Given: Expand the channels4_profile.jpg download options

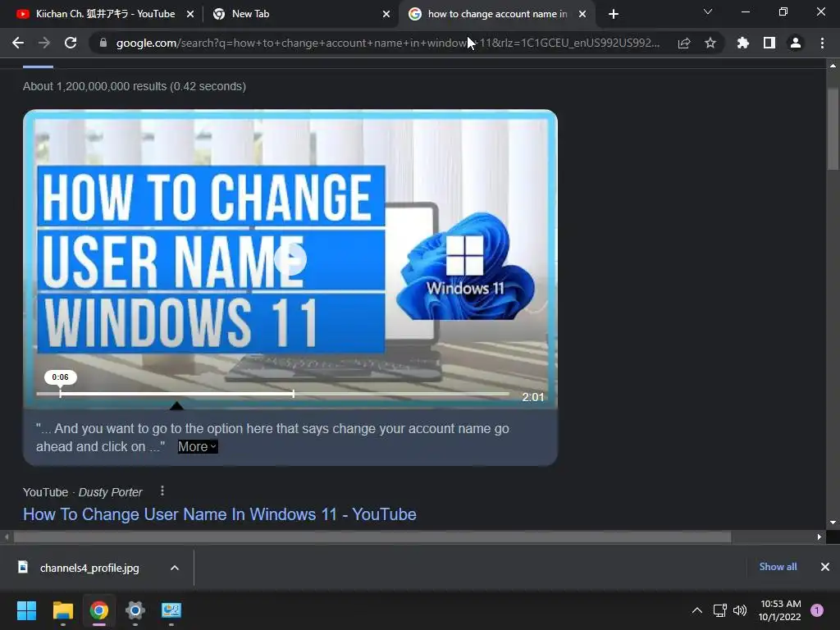Looking at the screenshot, I should tap(175, 568).
